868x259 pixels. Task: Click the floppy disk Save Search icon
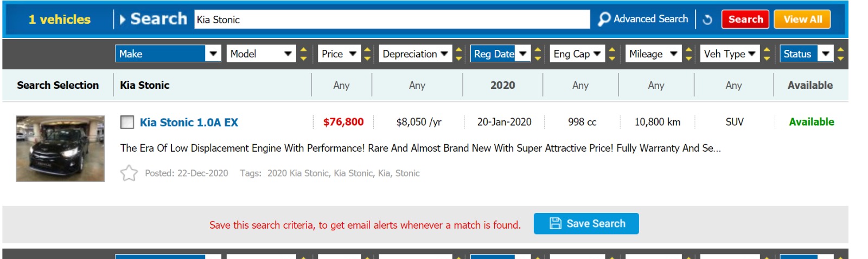[x=556, y=223]
